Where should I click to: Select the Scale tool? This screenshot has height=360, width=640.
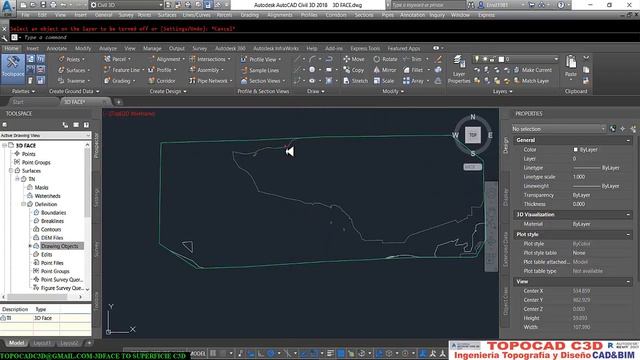[384, 81]
